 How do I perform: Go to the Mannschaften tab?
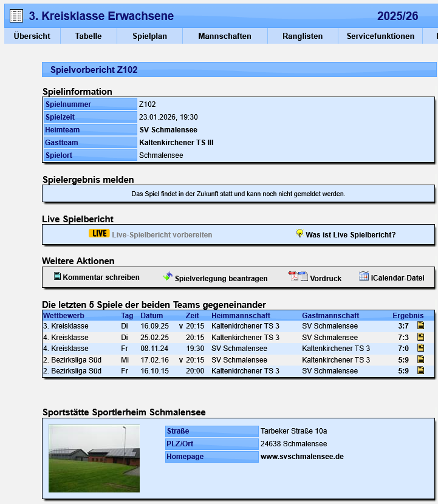click(x=225, y=36)
